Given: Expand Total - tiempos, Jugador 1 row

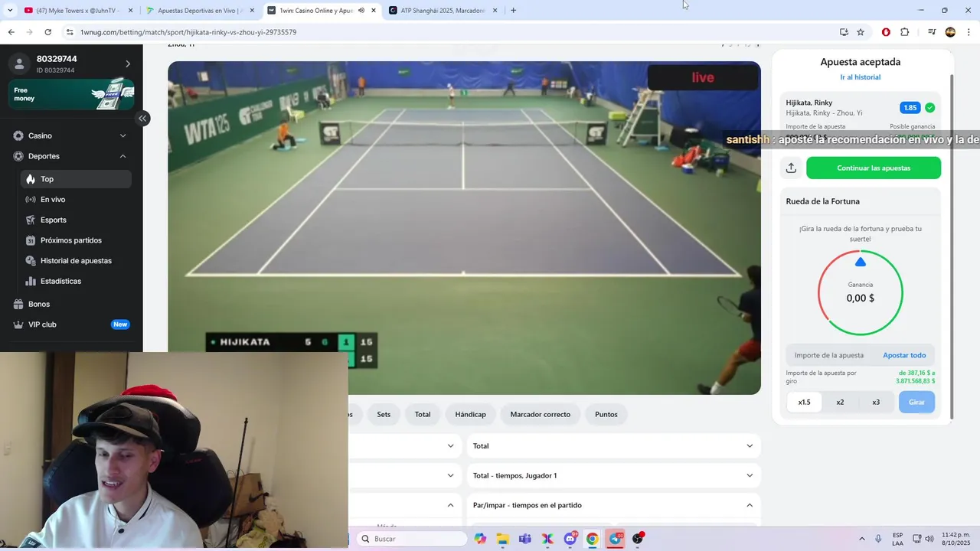Looking at the screenshot, I should (x=614, y=475).
